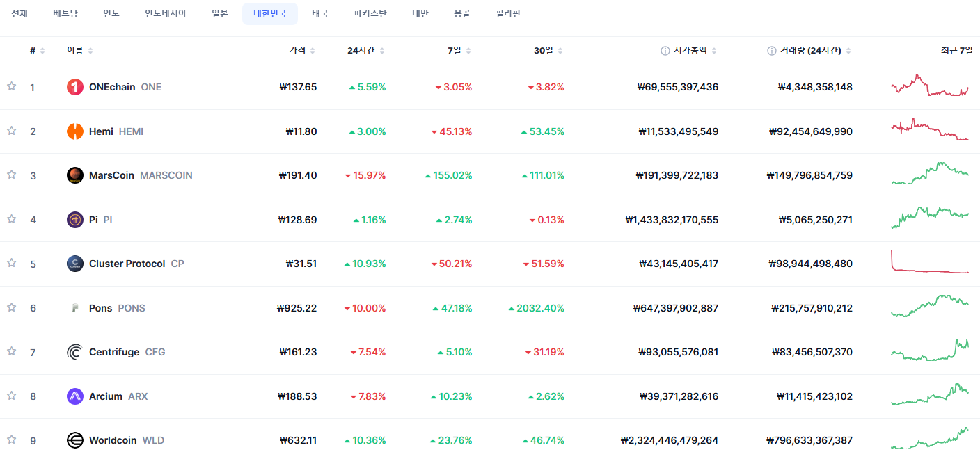
Task: Open the Worldcoin WLD coin link
Action: [x=116, y=440]
